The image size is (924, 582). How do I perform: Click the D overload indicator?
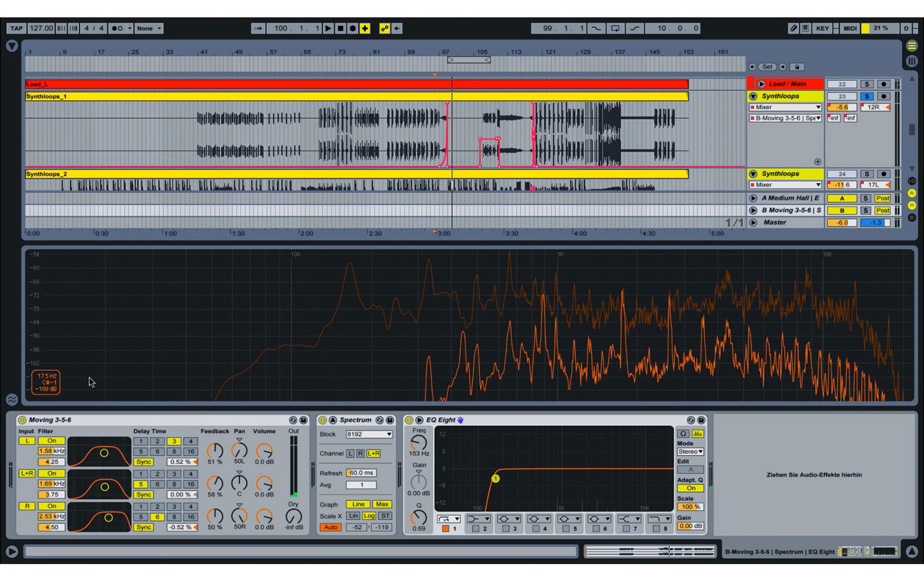(906, 28)
